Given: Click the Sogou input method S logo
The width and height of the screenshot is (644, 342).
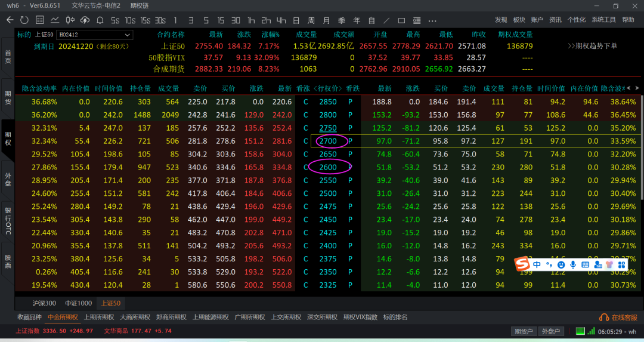Looking at the screenshot, I should coord(522,264).
